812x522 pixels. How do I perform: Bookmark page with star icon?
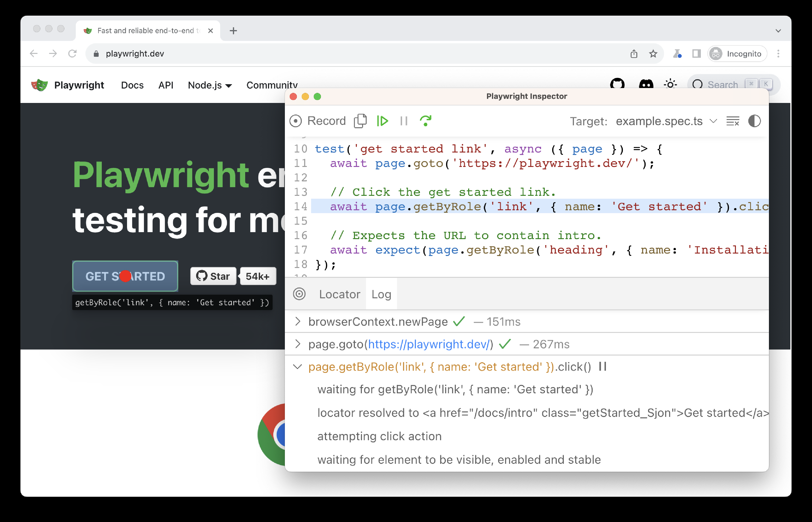[x=653, y=54]
